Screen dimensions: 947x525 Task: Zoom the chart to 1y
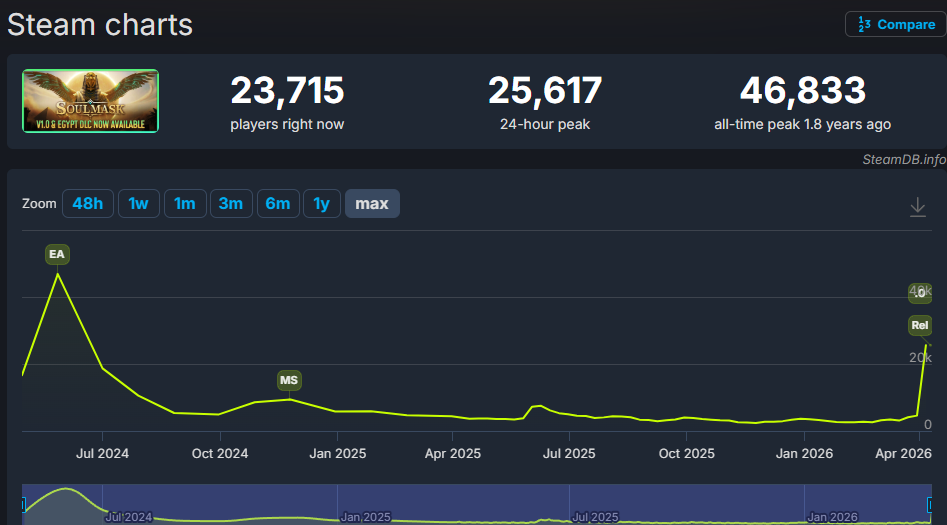321,204
